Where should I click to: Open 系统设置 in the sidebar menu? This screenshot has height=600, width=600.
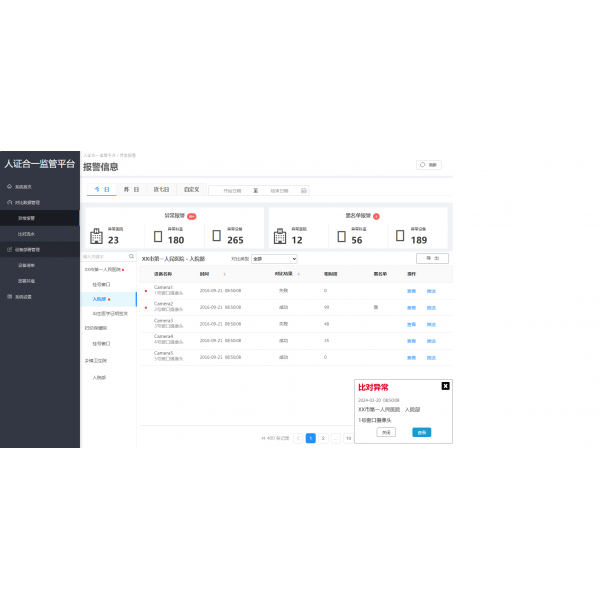[40, 297]
